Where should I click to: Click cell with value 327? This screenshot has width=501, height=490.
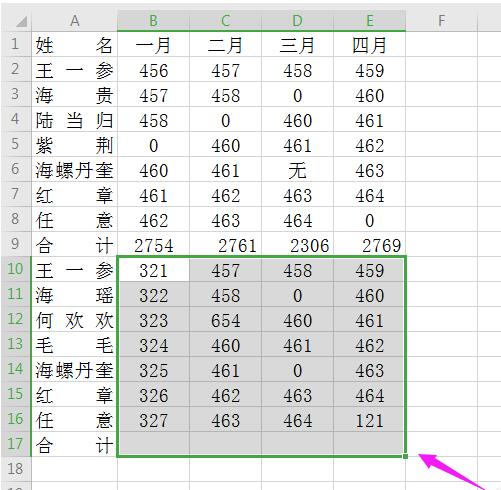pos(153,420)
